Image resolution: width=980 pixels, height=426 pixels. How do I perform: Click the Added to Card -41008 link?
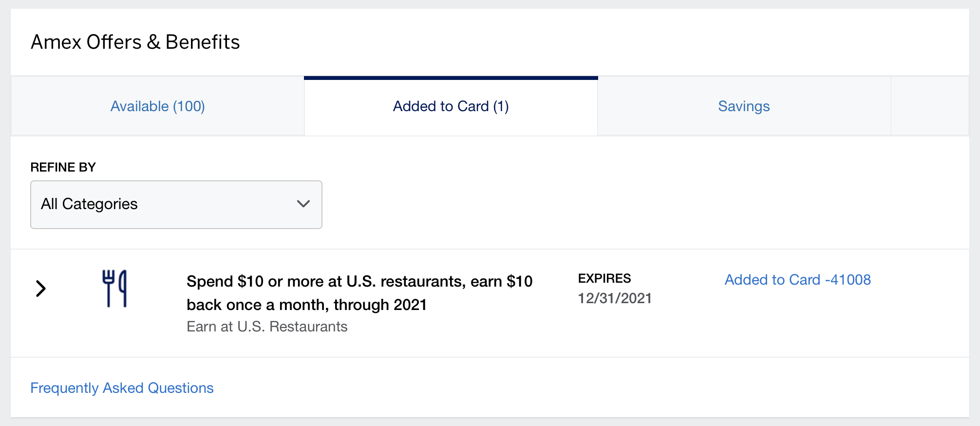point(797,280)
